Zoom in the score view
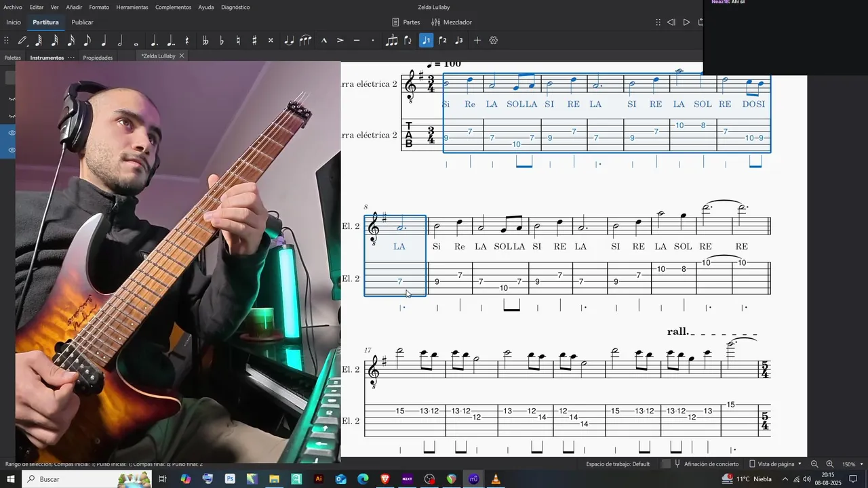This screenshot has width=868, height=488. click(x=829, y=464)
